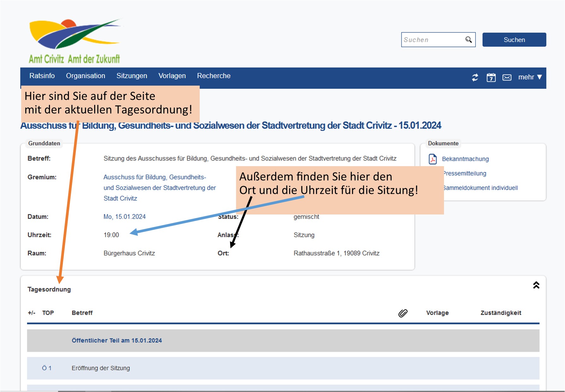Go to the Vorlagen menu
The height and width of the screenshot is (392, 565).
click(x=172, y=76)
